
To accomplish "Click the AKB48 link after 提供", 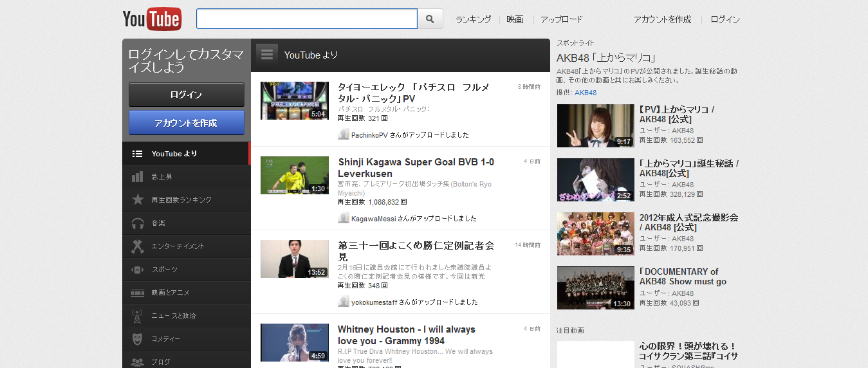I will tap(586, 93).
